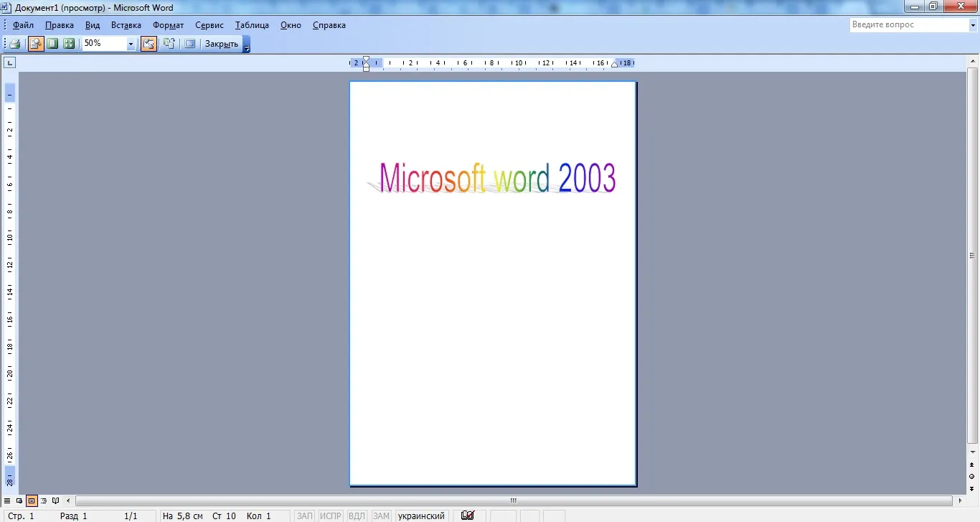Switch to Web Layout view icon

click(19, 500)
